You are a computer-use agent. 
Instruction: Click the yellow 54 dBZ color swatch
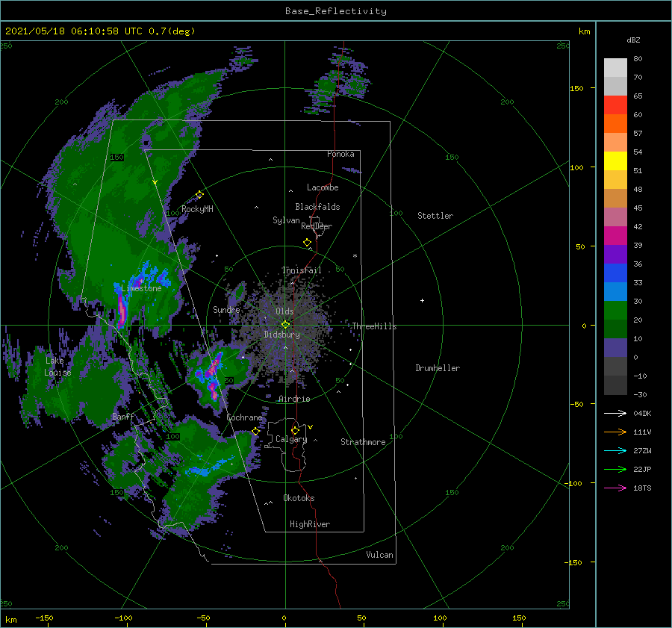615,161
